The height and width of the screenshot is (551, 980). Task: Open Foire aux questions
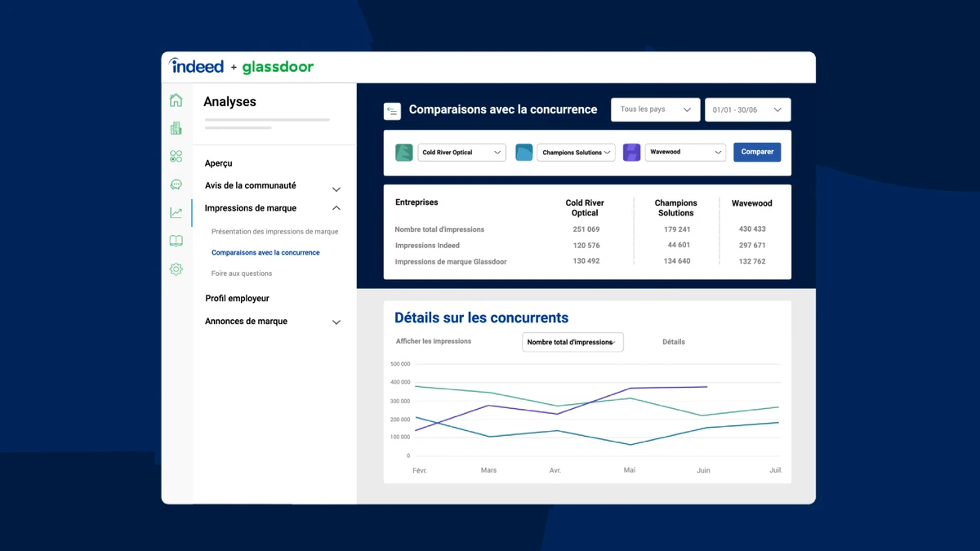point(242,273)
